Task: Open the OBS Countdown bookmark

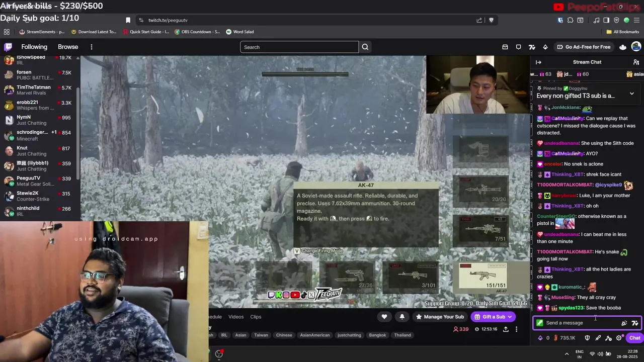Action: tap(197, 32)
